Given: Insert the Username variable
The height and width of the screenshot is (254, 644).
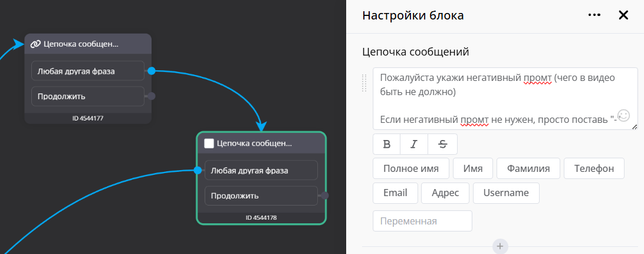Looking at the screenshot, I should [506, 193].
